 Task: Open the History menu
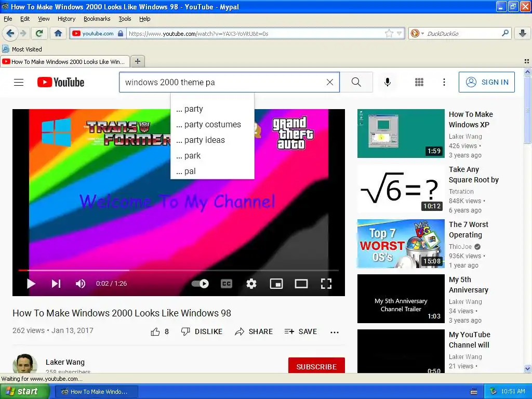66,19
